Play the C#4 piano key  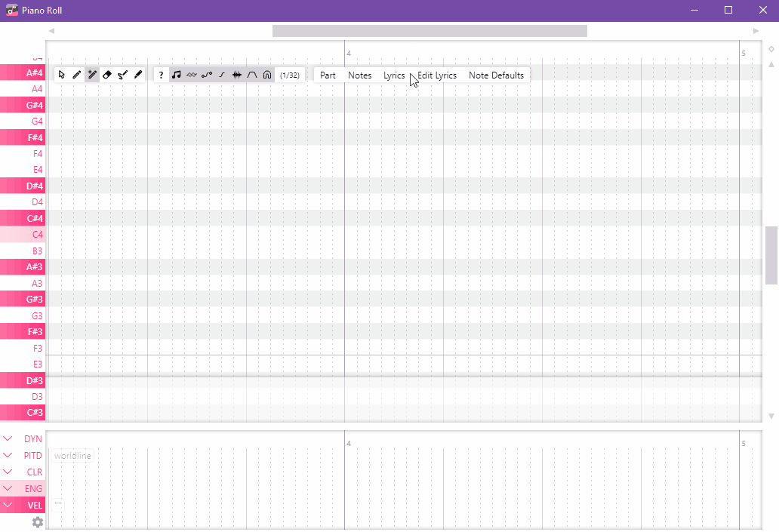pyautogui.click(x=23, y=218)
